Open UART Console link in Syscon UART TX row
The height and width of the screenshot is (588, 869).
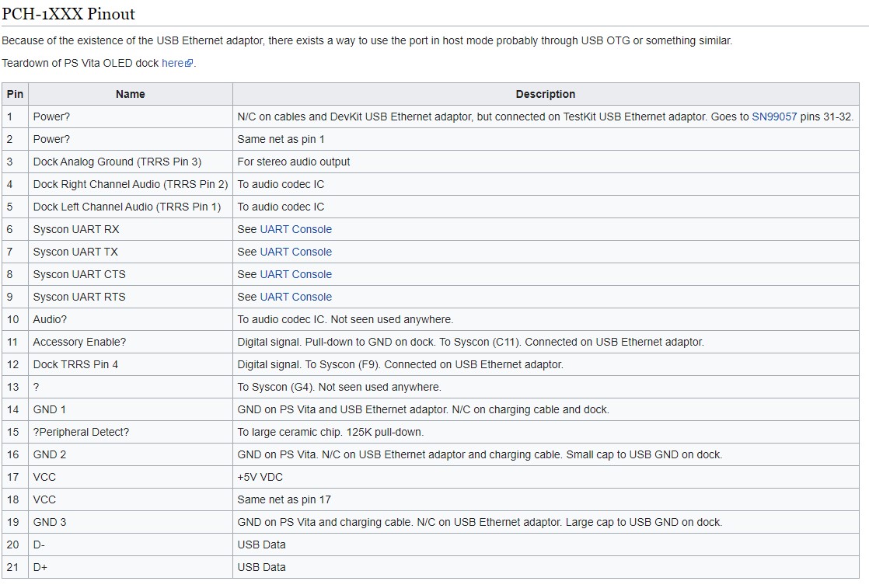[296, 252]
